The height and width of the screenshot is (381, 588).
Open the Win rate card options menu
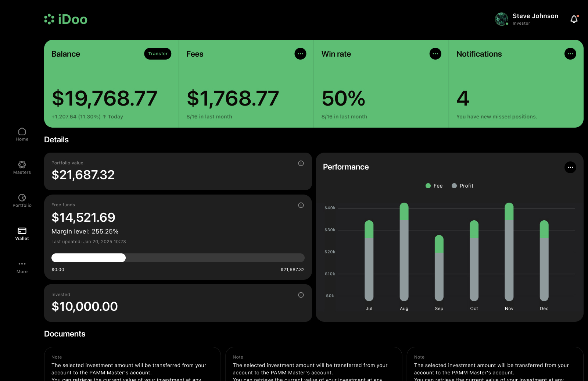(435, 54)
